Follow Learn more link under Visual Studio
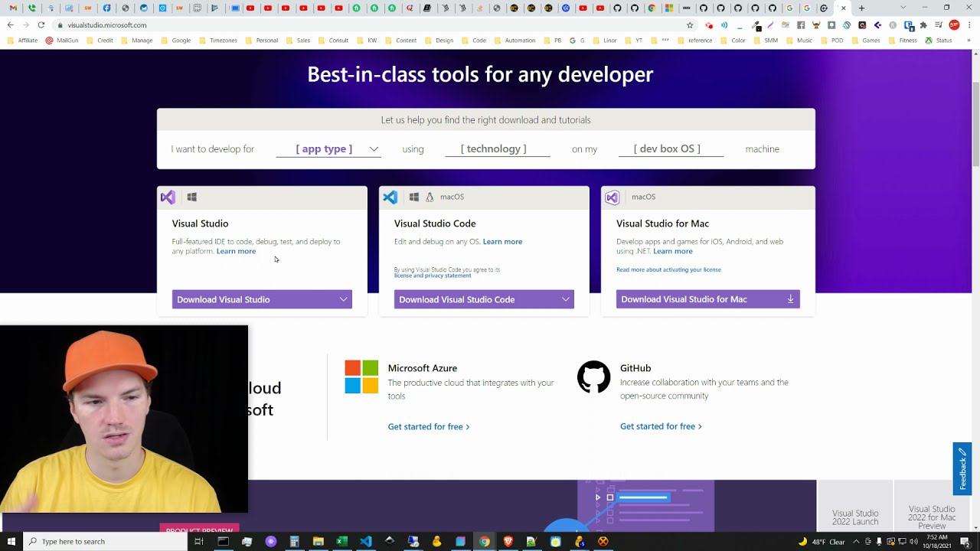Screen dimensions: 980x551 pos(236,251)
